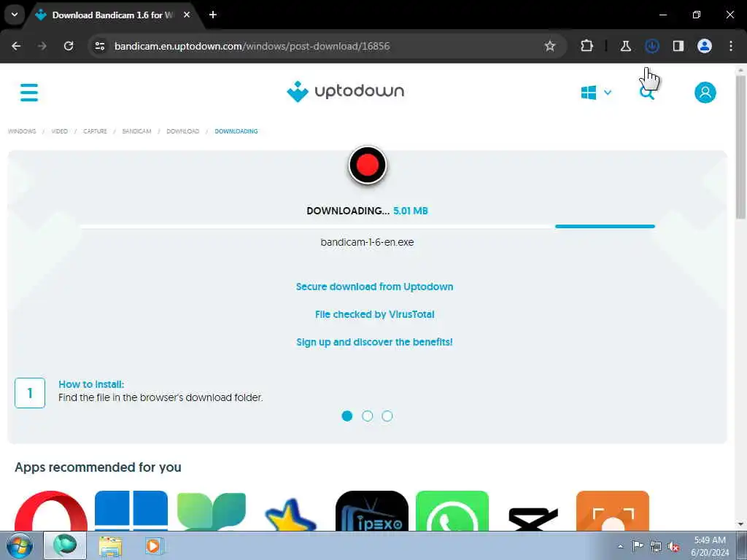
Task: Click the download progress bar
Action: click(x=368, y=227)
